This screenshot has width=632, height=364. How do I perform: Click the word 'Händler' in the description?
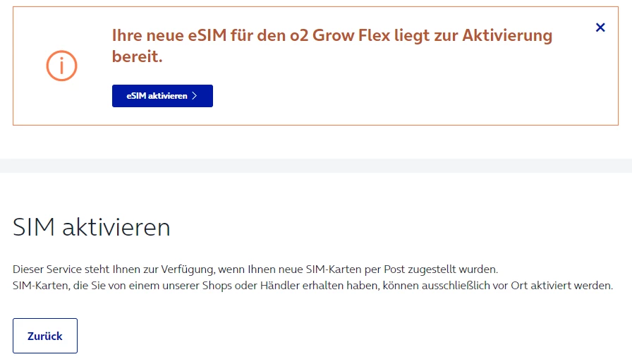click(x=280, y=286)
